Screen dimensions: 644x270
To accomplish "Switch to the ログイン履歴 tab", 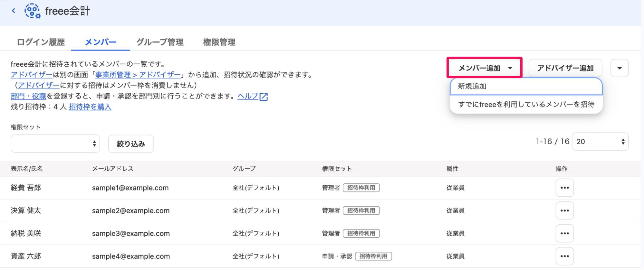I will point(41,42).
